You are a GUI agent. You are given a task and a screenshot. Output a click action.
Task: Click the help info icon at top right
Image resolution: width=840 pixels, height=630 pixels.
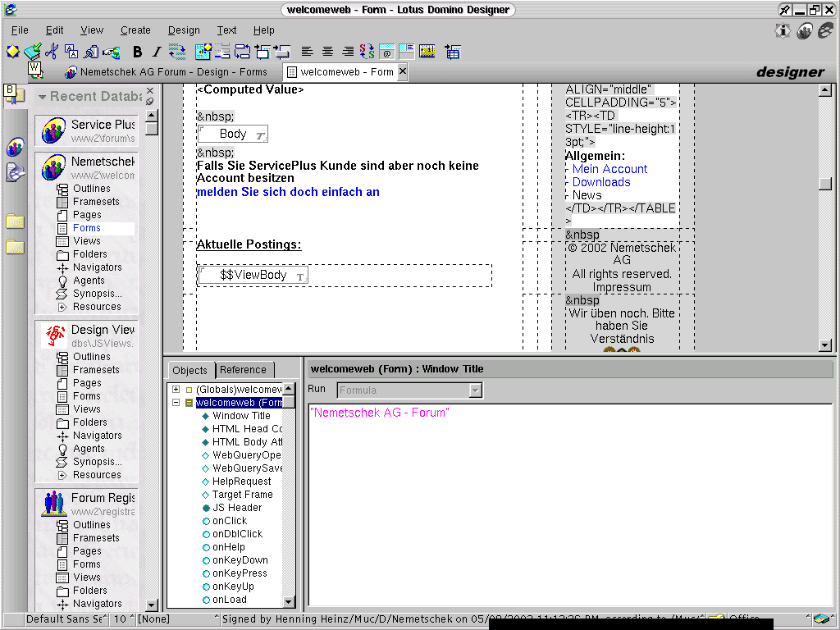(x=783, y=30)
